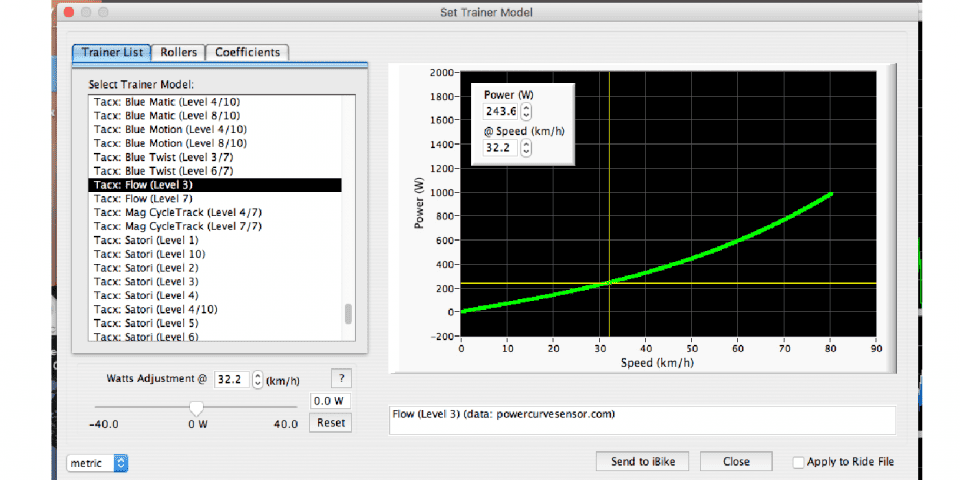This screenshot has width=960, height=480.
Task: Choose Tacx: Satori (Level 10) in list
Action: point(148,254)
